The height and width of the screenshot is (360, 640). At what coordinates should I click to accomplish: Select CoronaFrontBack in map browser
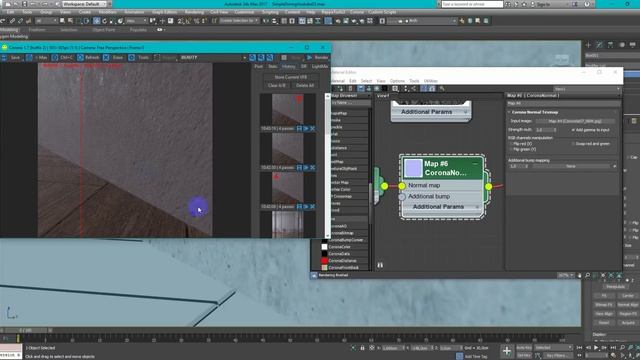pos(343,267)
